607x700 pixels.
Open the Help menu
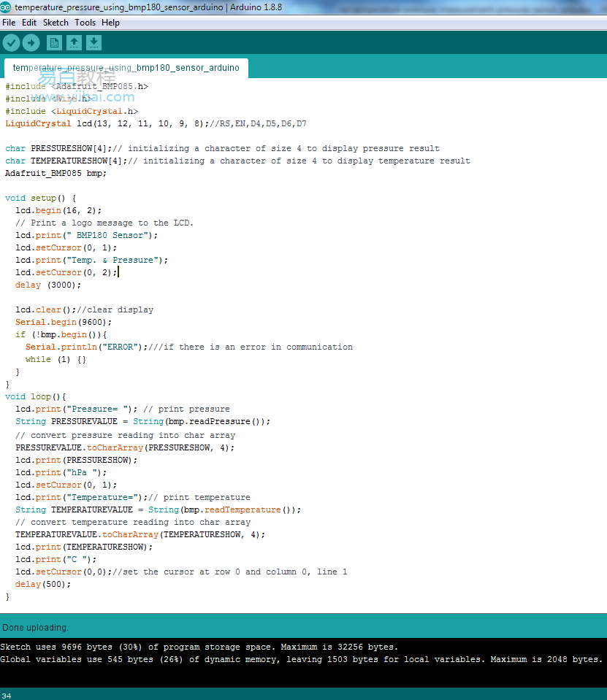[110, 23]
